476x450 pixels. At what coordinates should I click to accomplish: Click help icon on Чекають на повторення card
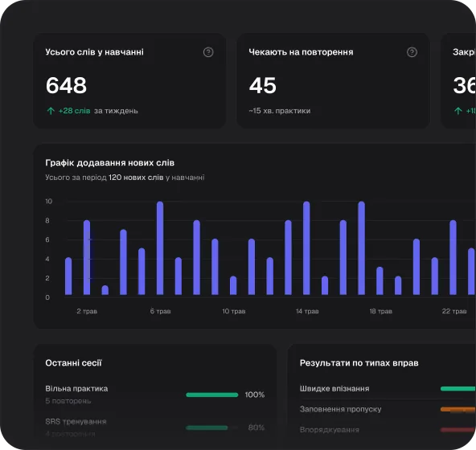coord(412,52)
